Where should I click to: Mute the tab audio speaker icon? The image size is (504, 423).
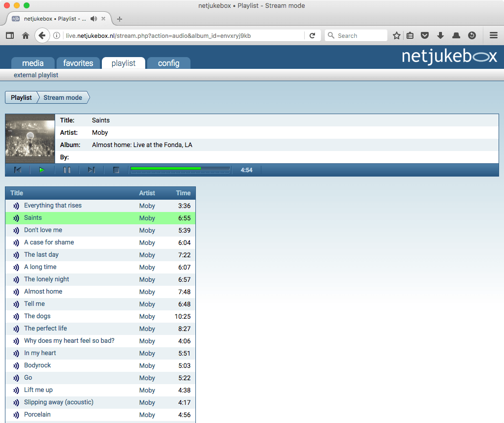tap(94, 19)
